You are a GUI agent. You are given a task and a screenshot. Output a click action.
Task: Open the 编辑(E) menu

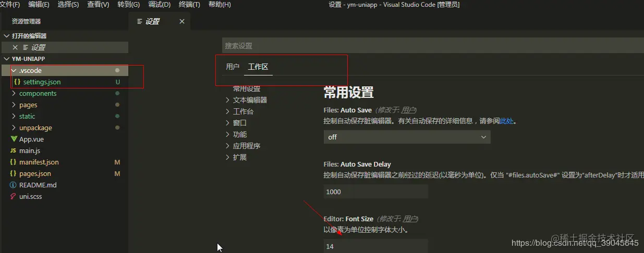coord(39,5)
